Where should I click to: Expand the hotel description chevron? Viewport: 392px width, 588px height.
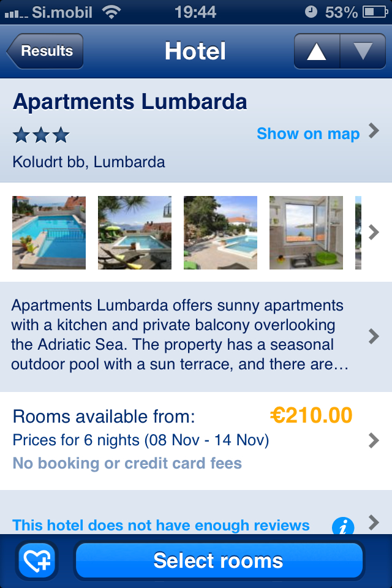click(374, 336)
